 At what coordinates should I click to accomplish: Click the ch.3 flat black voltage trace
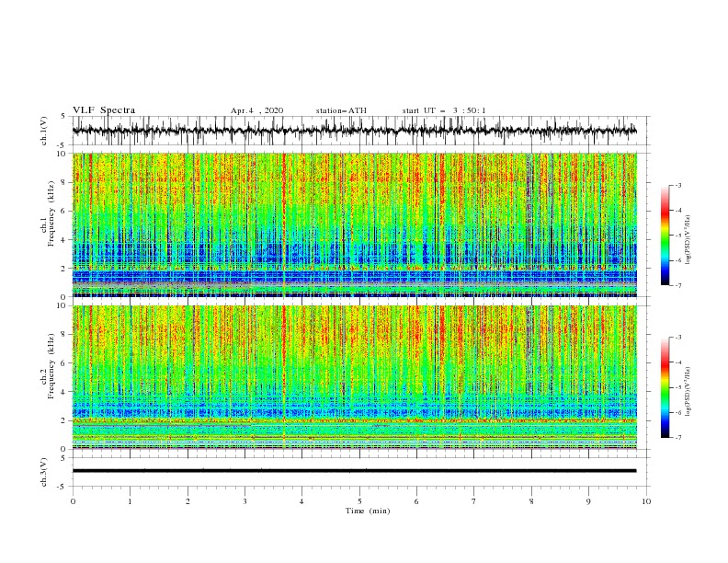pyautogui.click(x=354, y=471)
